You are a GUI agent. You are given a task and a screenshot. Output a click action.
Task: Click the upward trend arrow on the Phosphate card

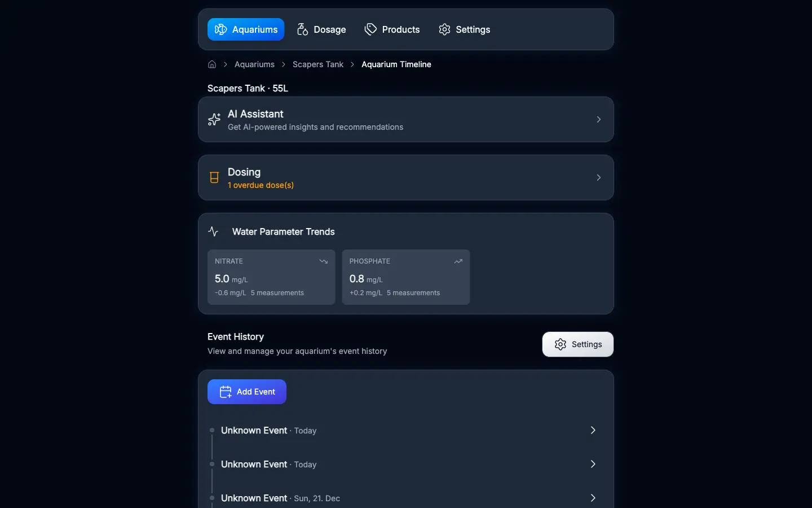458,261
